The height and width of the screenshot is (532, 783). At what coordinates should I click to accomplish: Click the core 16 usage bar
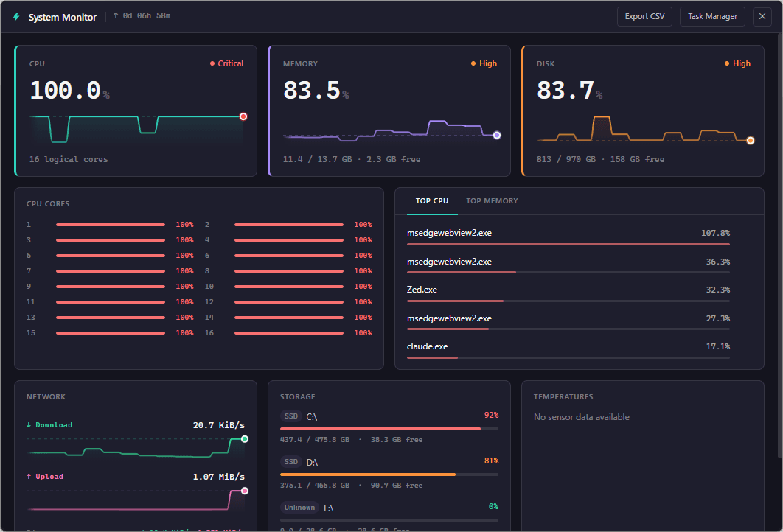[x=288, y=333]
